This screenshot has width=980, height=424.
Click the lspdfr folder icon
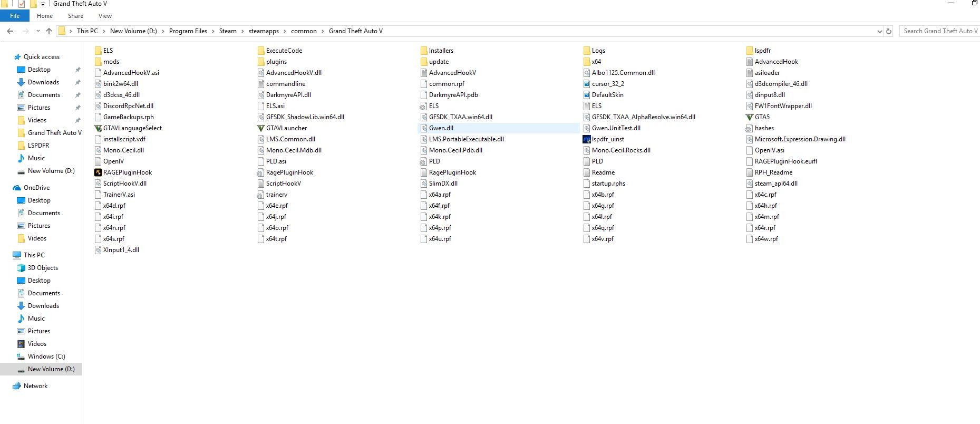(x=749, y=51)
